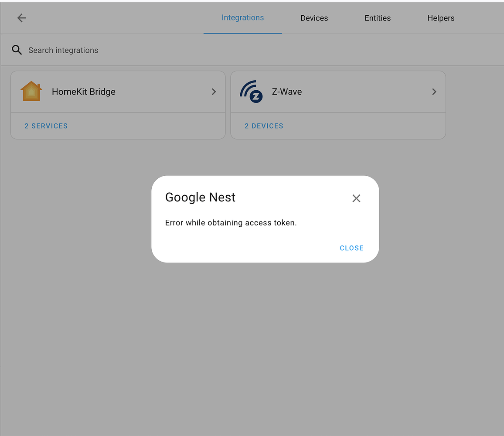Click the search magnifier icon
This screenshot has height=436, width=504.
pos(17,50)
